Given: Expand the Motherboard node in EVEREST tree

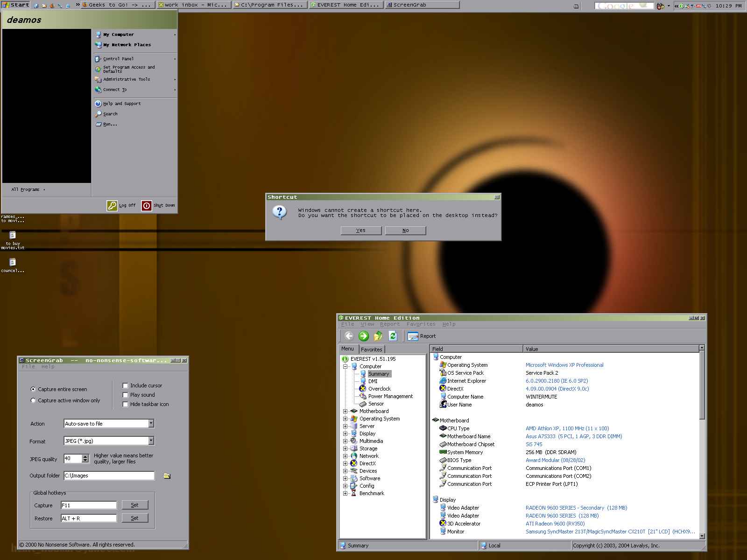Looking at the screenshot, I should click(x=345, y=411).
